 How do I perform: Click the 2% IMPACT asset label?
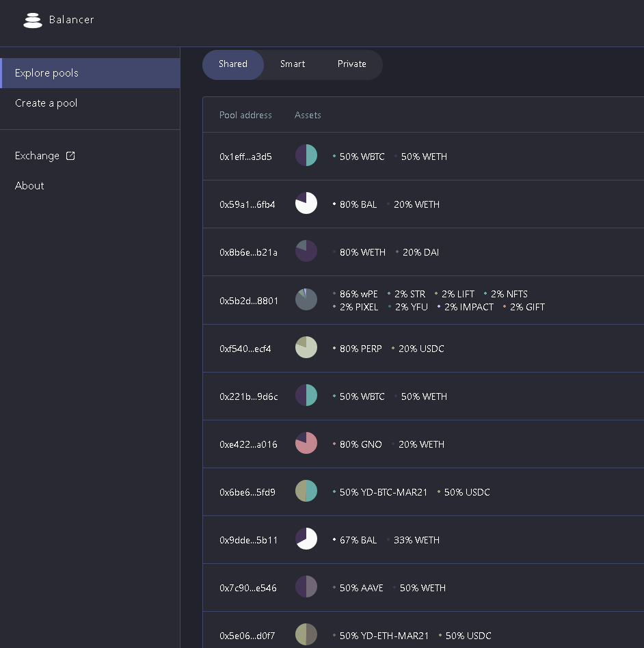(x=469, y=308)
